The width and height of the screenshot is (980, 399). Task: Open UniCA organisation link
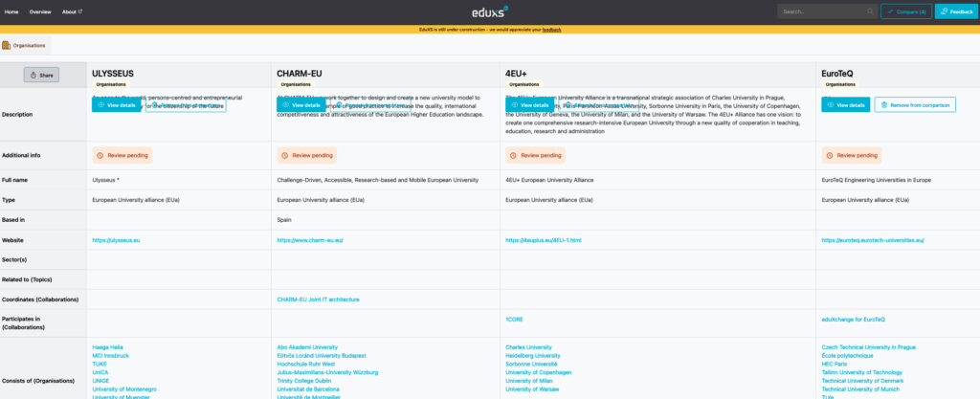click(x=100, y=372)
